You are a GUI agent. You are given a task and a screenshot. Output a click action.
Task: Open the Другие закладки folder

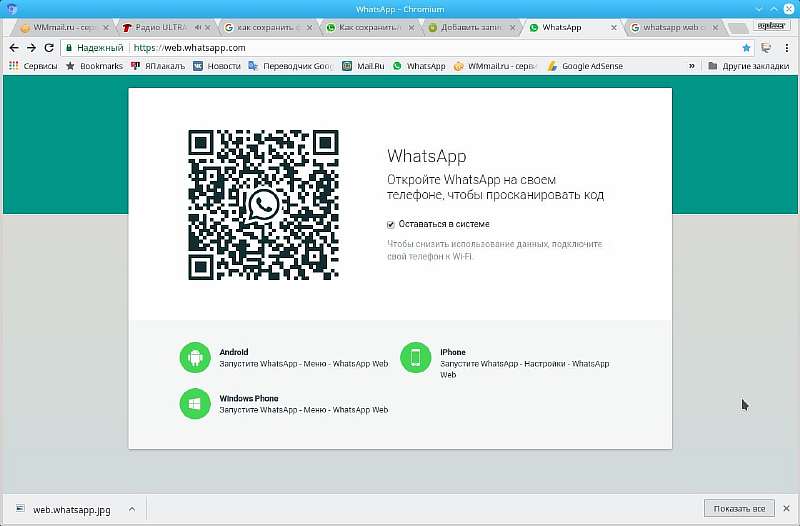tap(749, 66)
